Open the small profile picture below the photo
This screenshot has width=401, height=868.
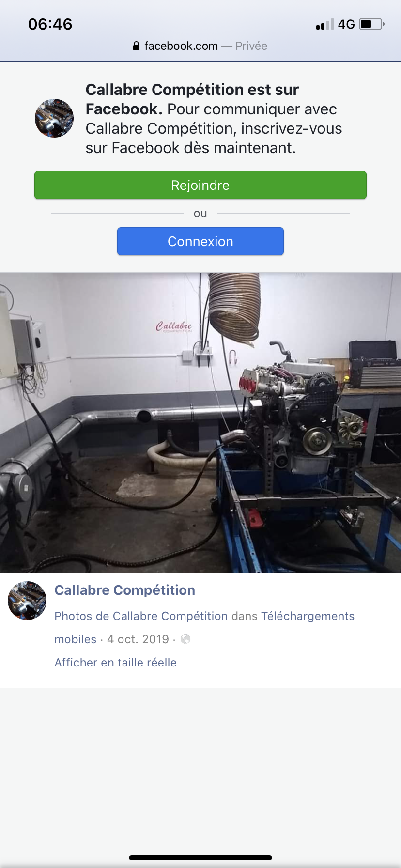coord(27,601)
